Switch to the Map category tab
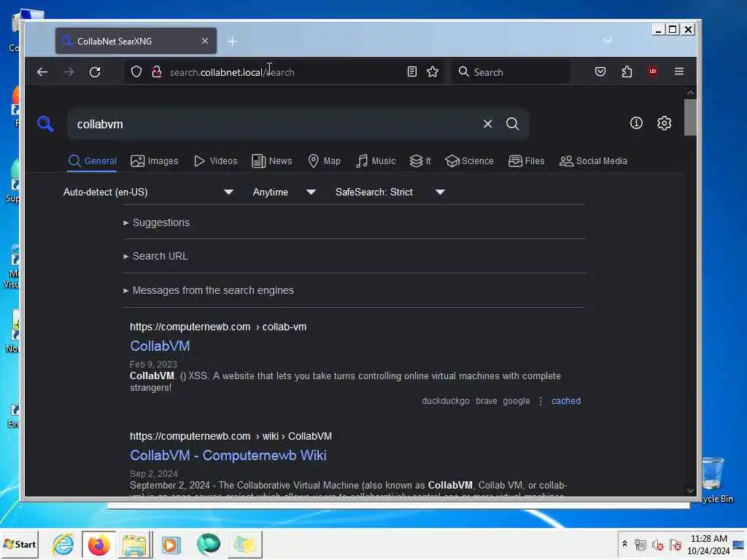The width and height of the screenshot is (747, 560). (325, 161)
